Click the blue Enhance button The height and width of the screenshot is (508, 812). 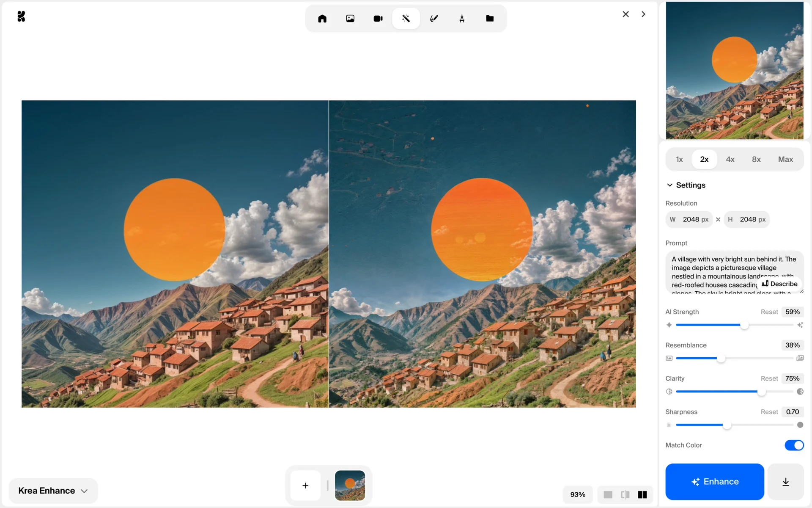click(714, 482)
